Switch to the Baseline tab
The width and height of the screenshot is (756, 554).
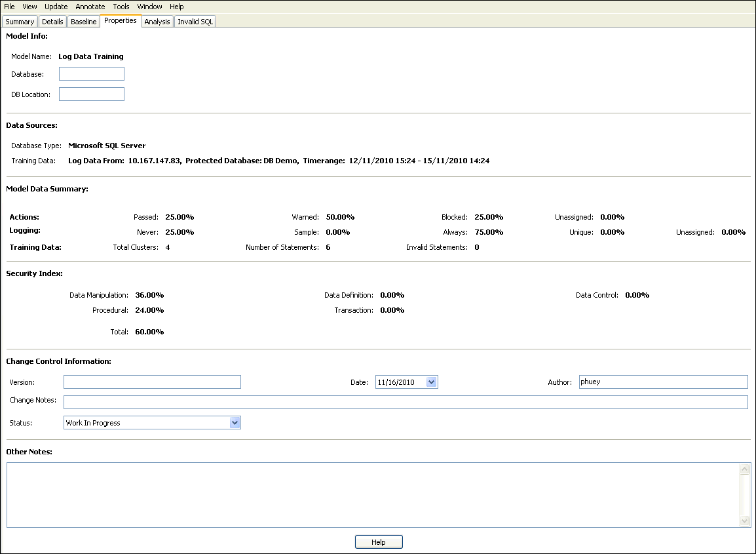pyautogui.click(x=83, y=22)
